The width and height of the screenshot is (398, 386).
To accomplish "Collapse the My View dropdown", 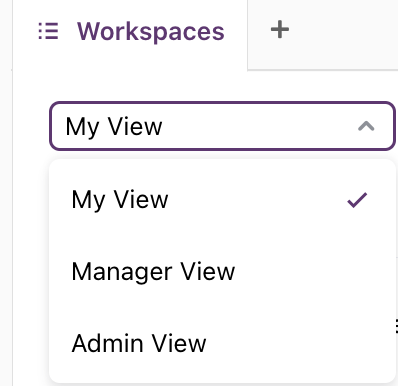I will coord(366,126).
